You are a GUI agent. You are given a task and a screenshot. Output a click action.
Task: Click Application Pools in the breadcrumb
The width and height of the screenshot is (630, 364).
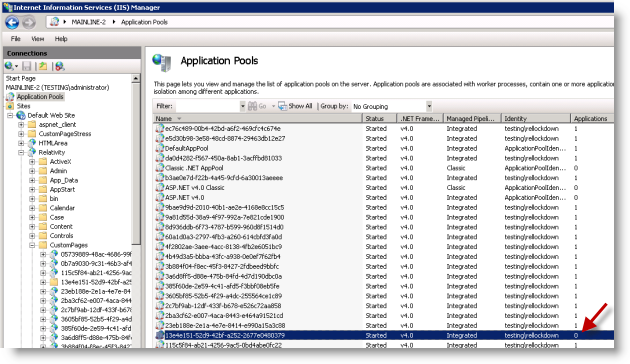point(144,22)
